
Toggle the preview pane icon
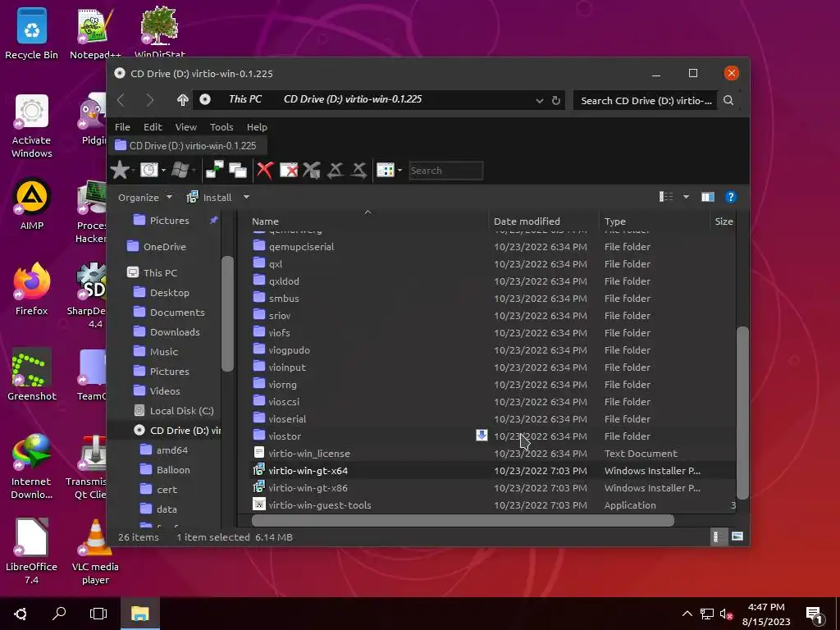tap(708, 197)
